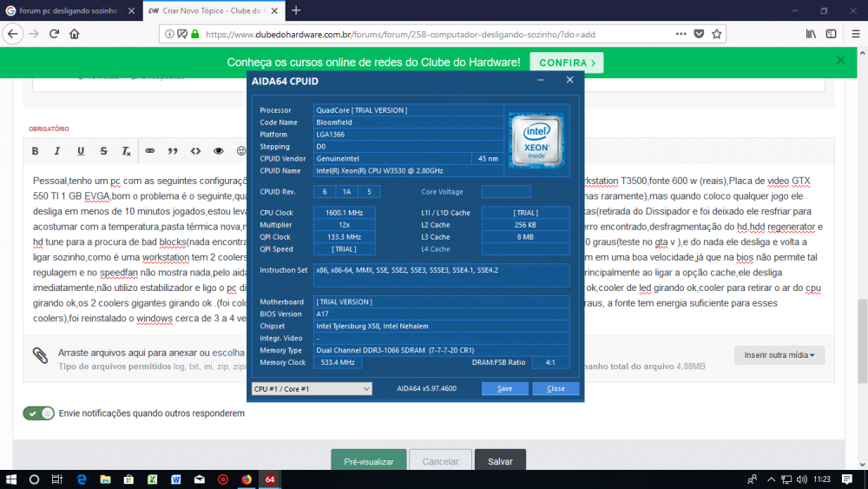This screenshot has width=868, height=489.
Task: Click the browser URL address bar
Action: (434, 34)
